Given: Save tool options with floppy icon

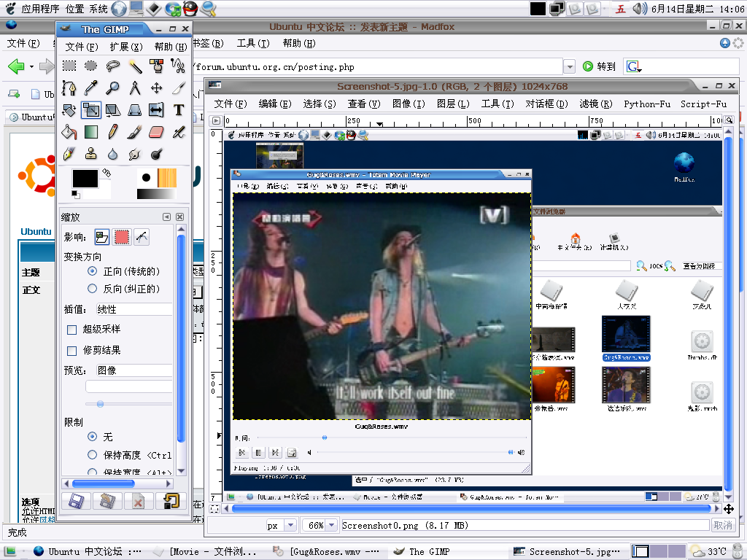Looking at the screenshot, I should click(76, 501).
